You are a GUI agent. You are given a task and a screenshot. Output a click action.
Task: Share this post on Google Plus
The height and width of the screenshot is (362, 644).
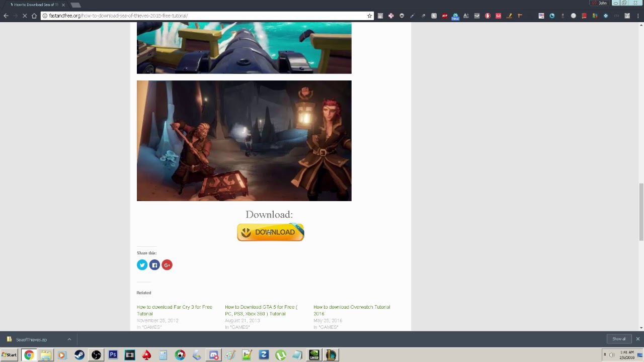point(167,265)
